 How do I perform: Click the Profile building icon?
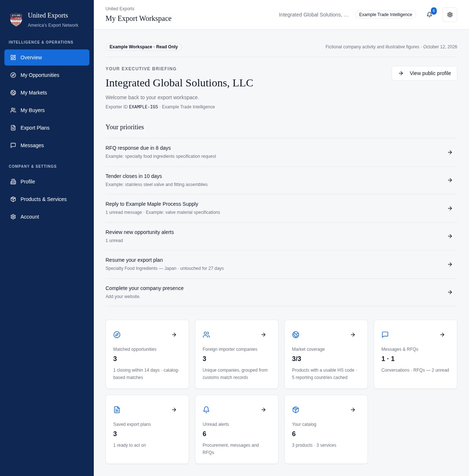tap(13, 182)
